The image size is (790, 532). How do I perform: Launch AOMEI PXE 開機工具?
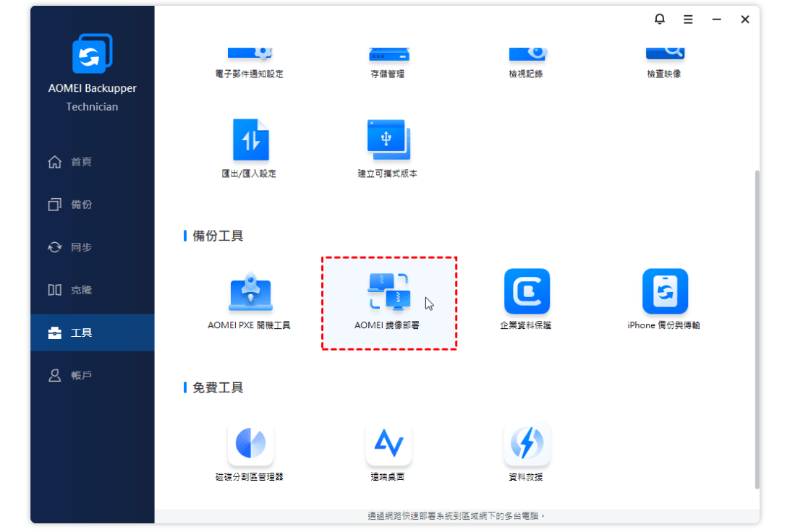(250, 301)
